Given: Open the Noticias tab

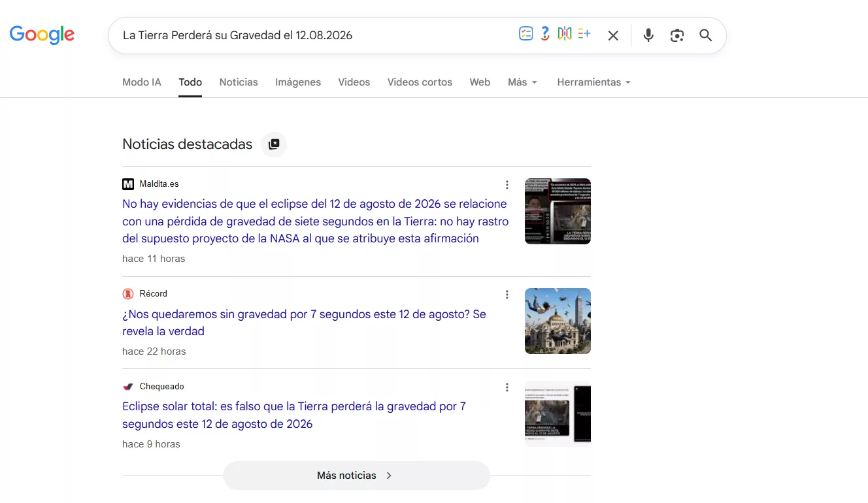Looking at the screenshot, I should pyautogui.click(x=239, y=82).
